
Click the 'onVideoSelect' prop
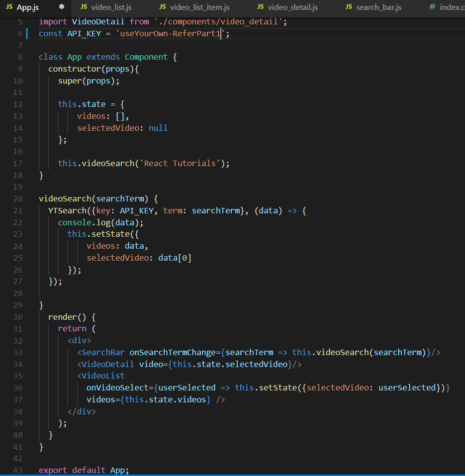(117, 388)
